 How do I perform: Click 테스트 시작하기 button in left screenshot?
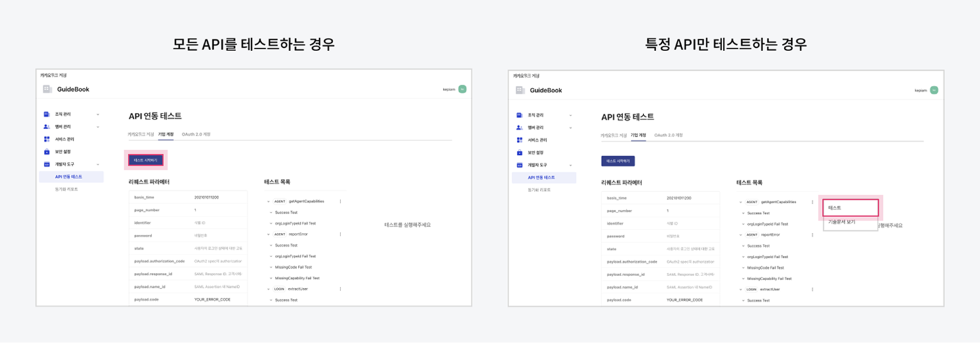pos(146,160)
